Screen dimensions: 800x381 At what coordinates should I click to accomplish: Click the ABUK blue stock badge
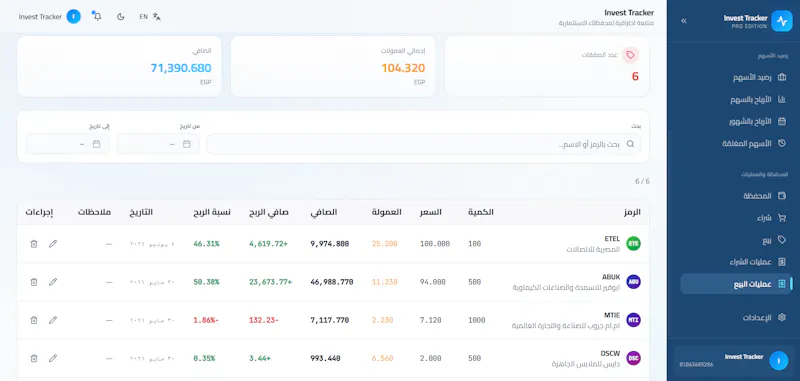(633, 282)
